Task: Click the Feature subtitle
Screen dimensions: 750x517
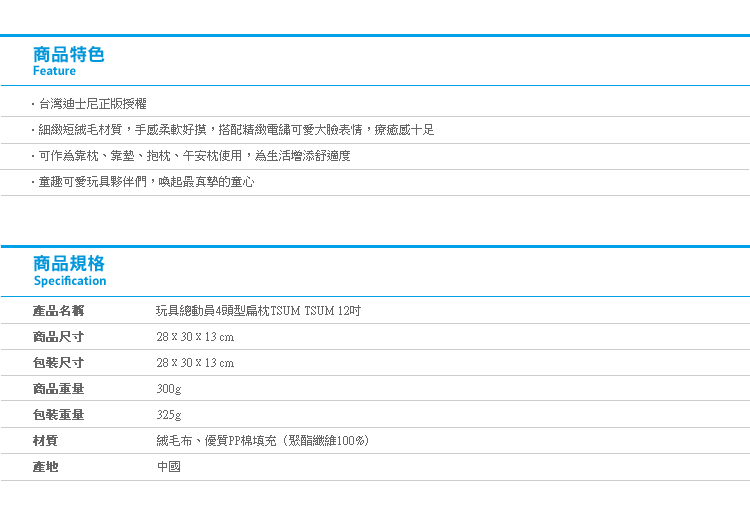Action: click(x=54, y=71)
